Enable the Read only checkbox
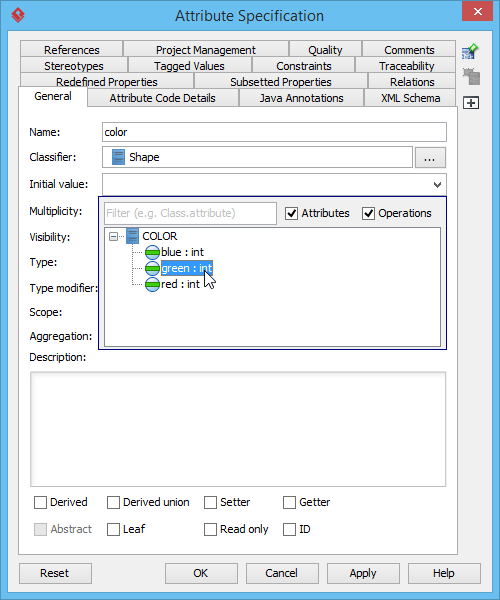The width and height of the screenshot is (500, 600). tap(210, 529)
